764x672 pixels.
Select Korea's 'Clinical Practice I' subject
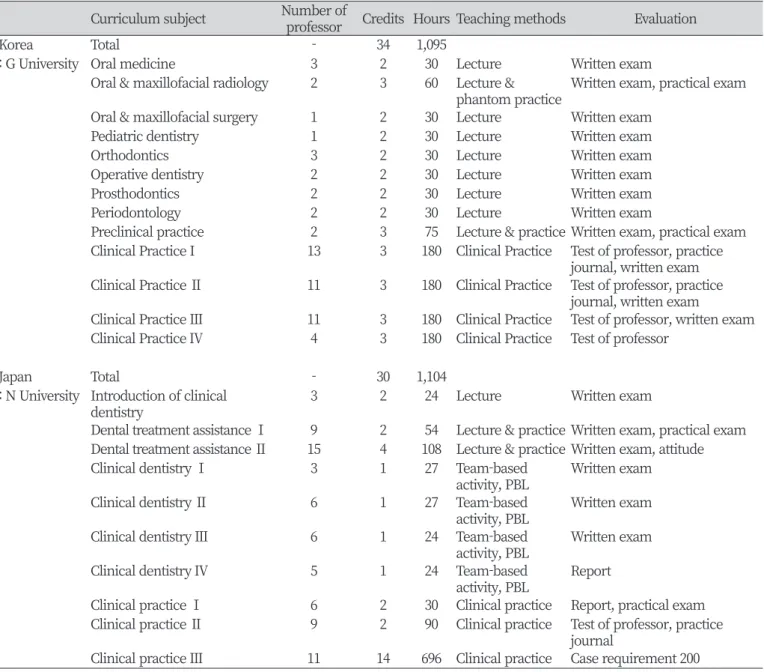coord(142,251)
